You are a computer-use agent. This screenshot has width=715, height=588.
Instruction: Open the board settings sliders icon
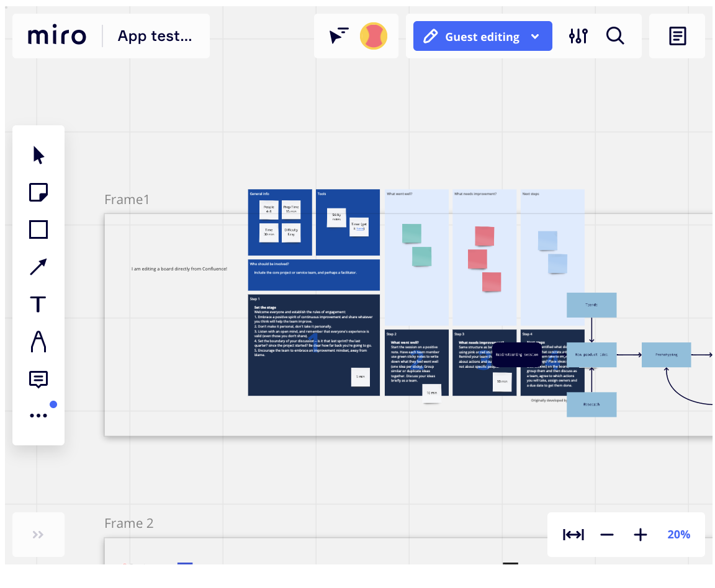coord(578,36)
